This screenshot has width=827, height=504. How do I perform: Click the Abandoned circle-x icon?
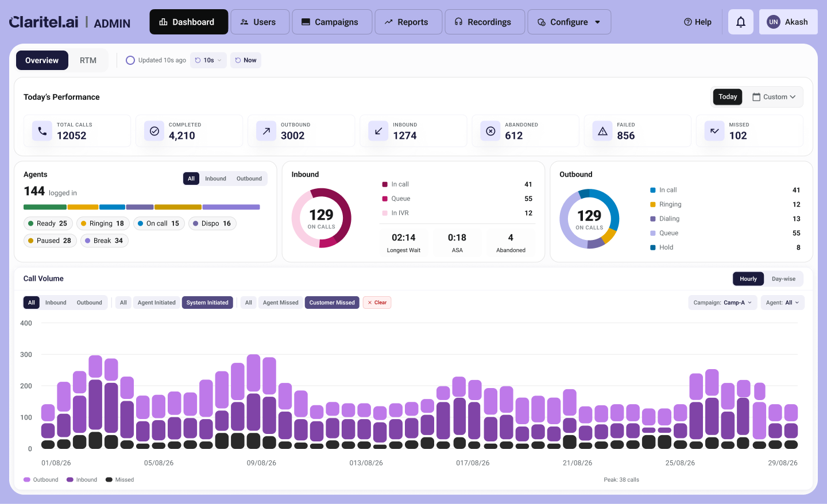(490, 131)
